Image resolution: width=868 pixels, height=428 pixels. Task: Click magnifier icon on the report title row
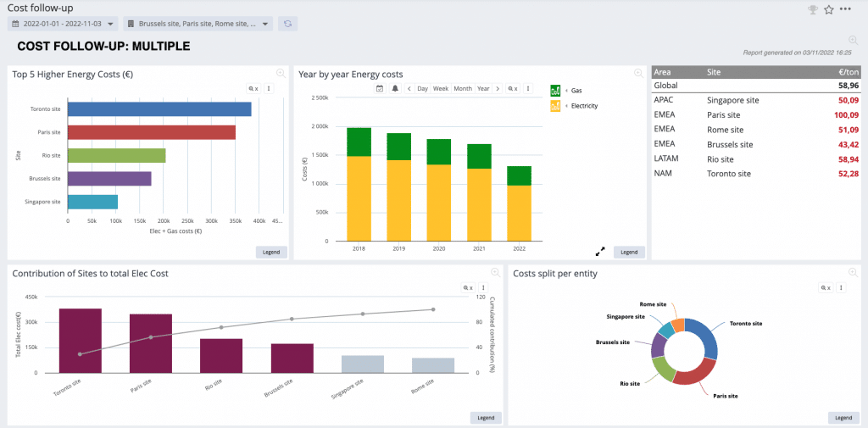(853, 40)
